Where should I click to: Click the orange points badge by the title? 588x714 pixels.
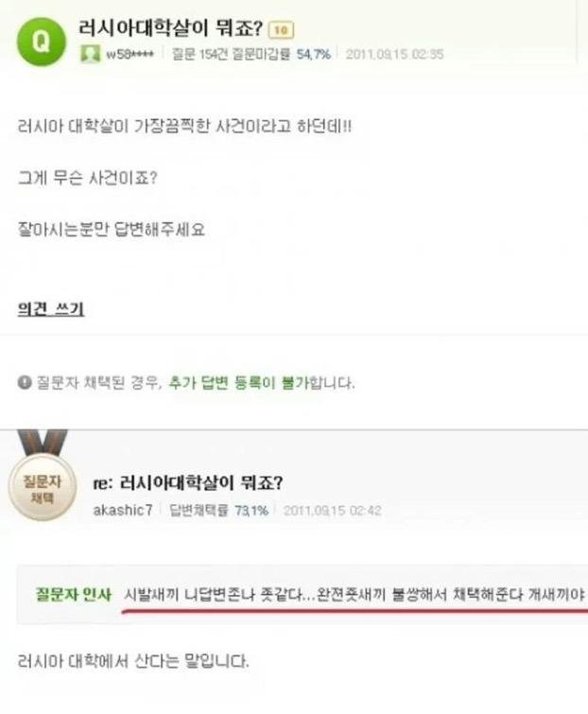coord(282,30)
